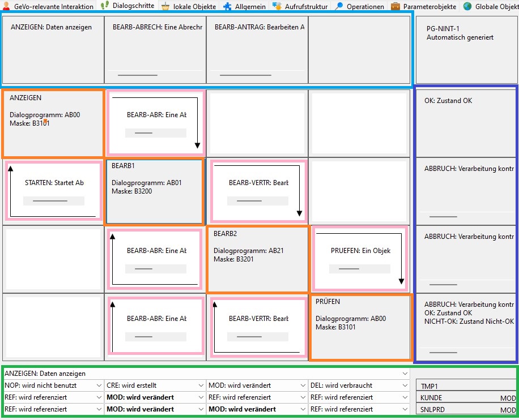
Task: Expand the DEL: wird verbraucht dropdown
Action: (x=405, y=385)
